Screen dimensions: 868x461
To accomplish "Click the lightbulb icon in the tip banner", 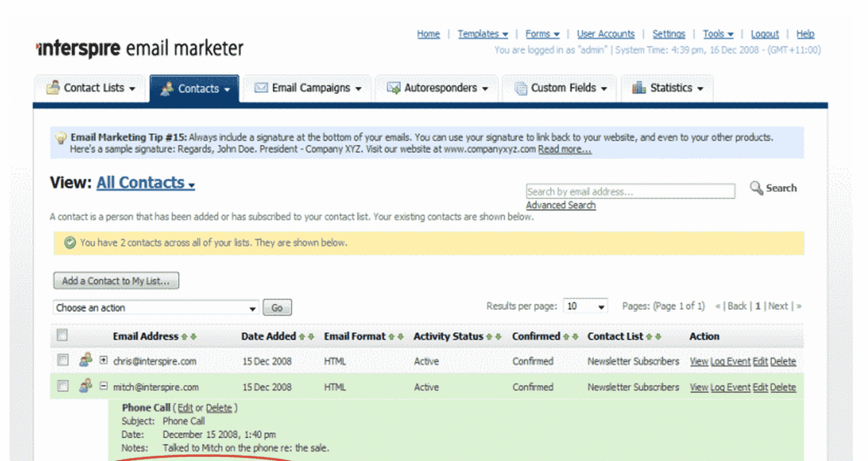I will click(61, 137).
